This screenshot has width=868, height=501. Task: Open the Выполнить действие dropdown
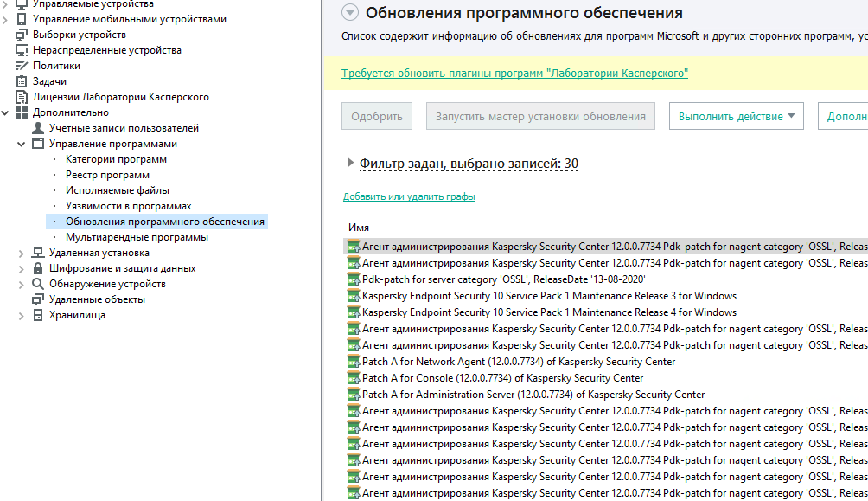pos(737,117)
